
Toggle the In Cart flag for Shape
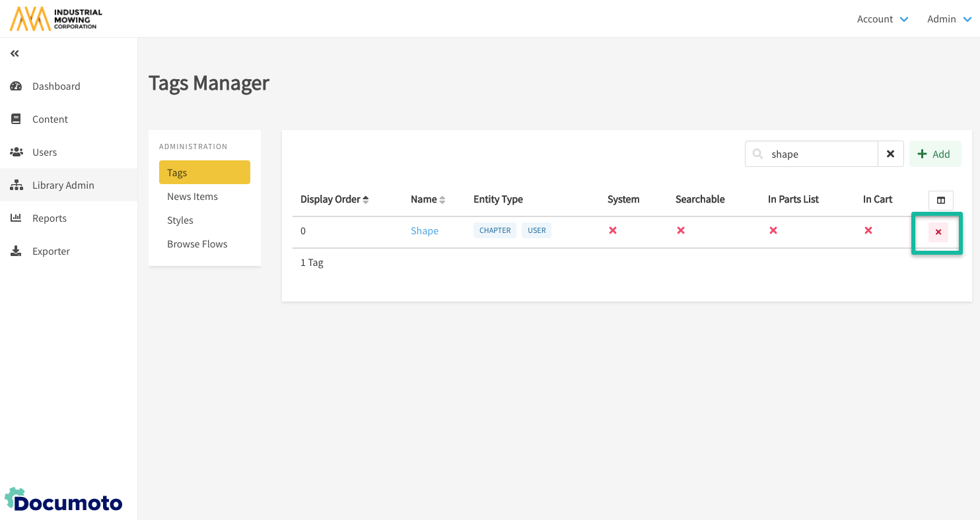868,230
